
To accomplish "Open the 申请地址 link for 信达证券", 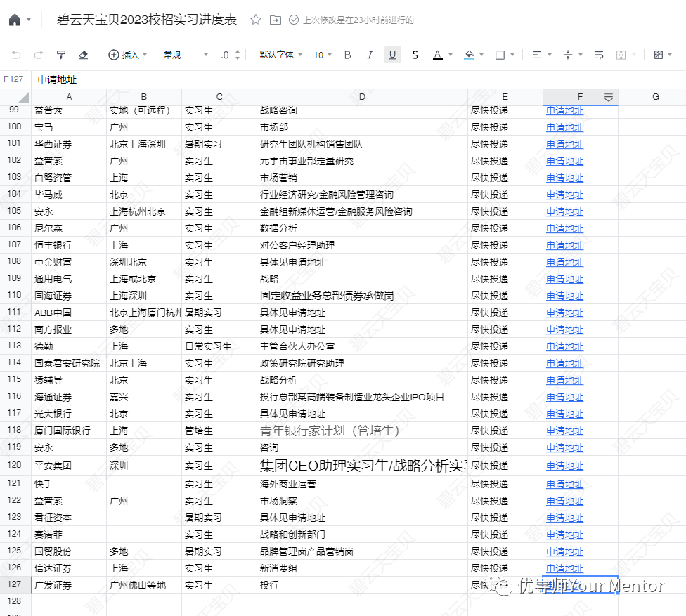I will (564, 569).
